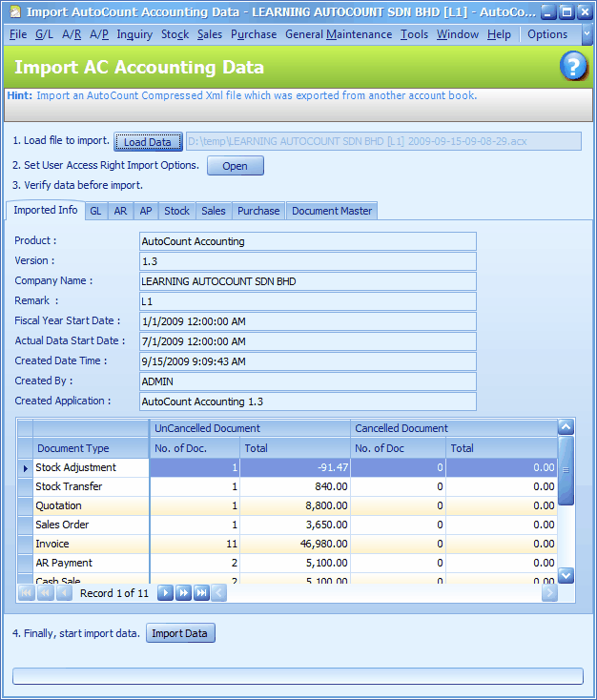Open the A/R menu
Image resolution: width=597 pixels, height=700 pixels.
[x=72, y=34]
